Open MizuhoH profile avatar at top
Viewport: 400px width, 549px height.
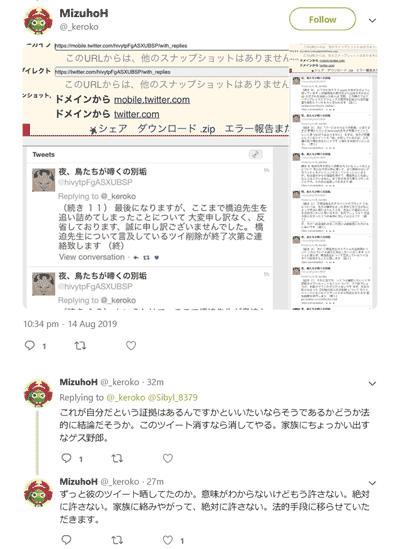pyautogui.click(x=38, y=21)
